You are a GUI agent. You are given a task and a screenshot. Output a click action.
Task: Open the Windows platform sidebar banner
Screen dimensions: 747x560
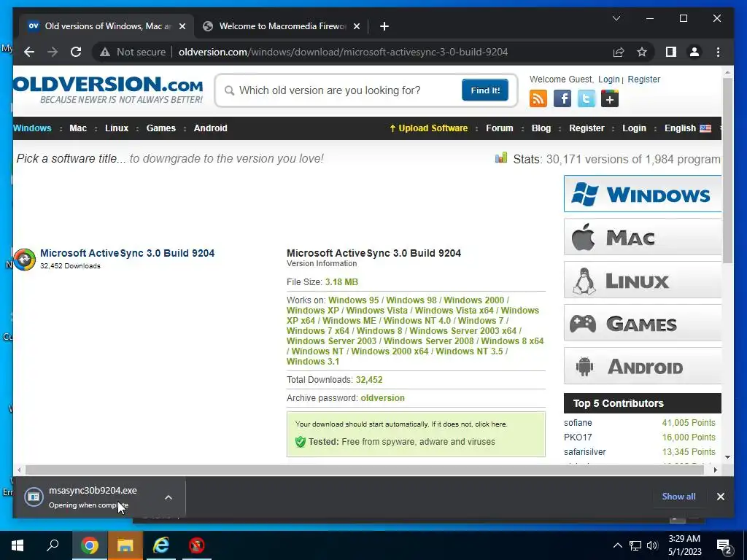[x=642, y=194]
